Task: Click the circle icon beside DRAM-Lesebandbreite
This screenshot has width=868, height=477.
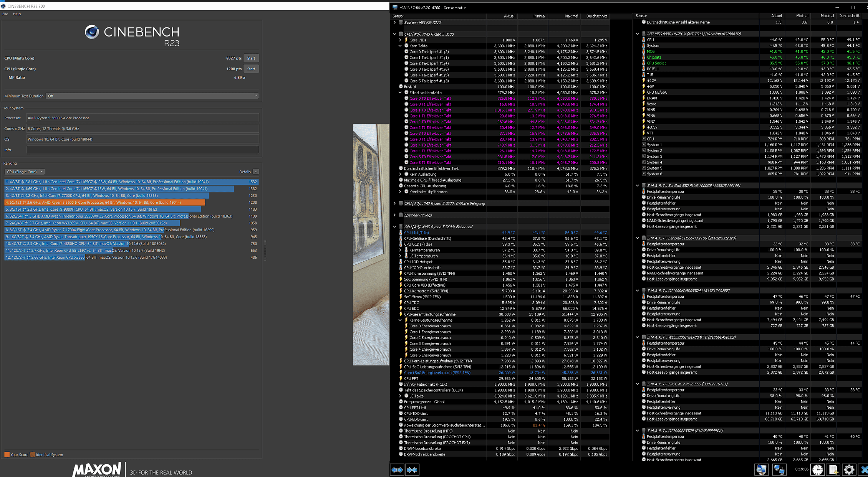Action: pos(401,448)
